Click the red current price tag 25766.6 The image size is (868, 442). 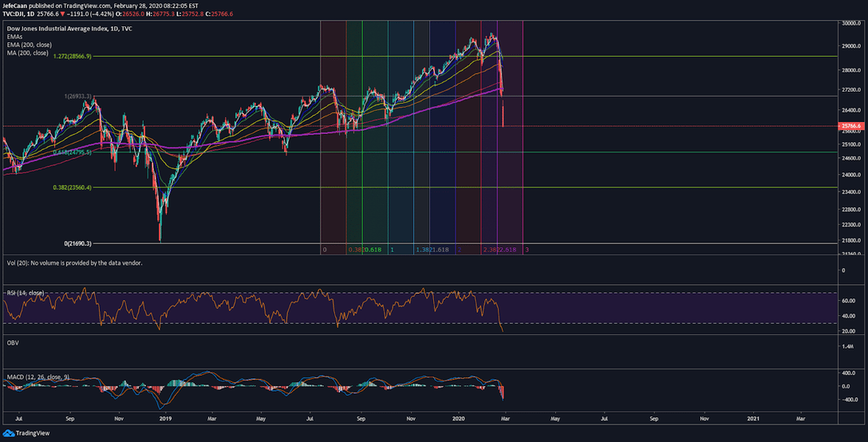[x=850, y=126]
